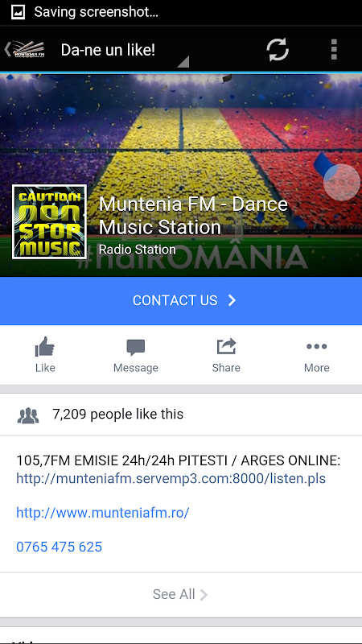Expand the See All section
362x644 pixels.
coord(180,594)
